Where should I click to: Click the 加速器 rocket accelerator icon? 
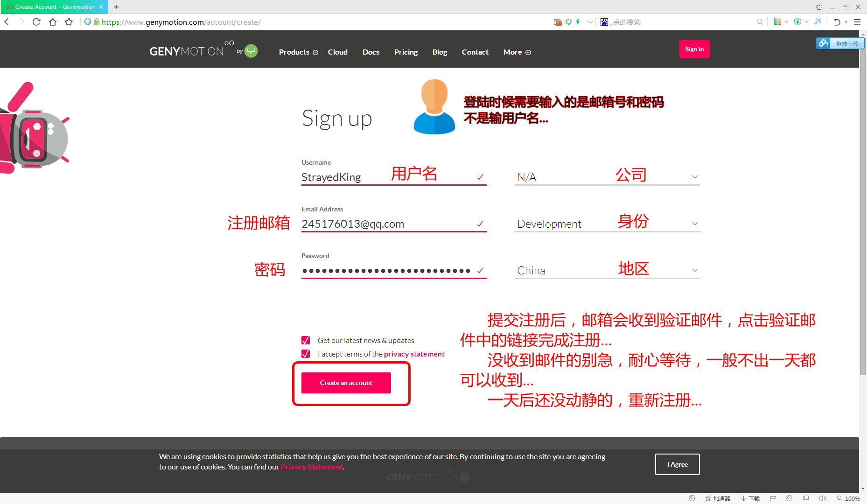[718, 498]
